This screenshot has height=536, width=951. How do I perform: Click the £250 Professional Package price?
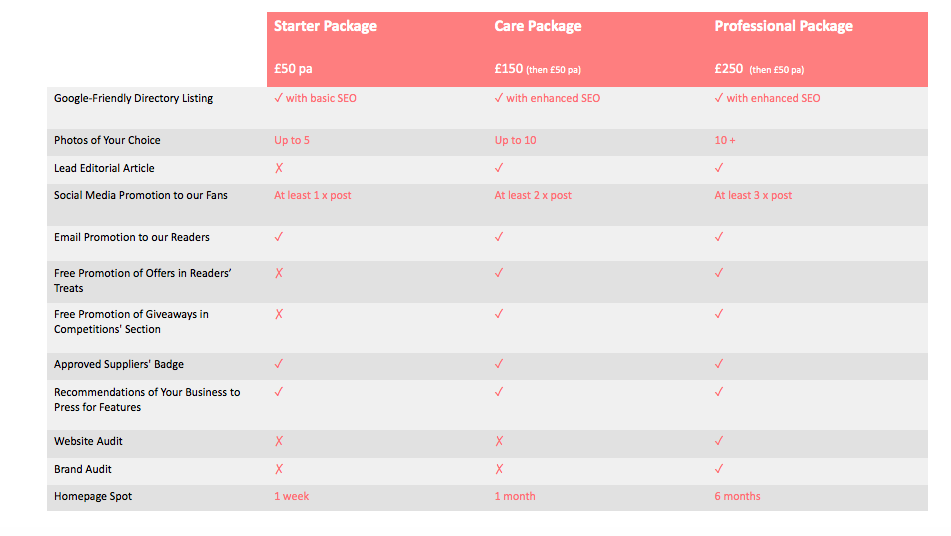[x=728, y=69]
